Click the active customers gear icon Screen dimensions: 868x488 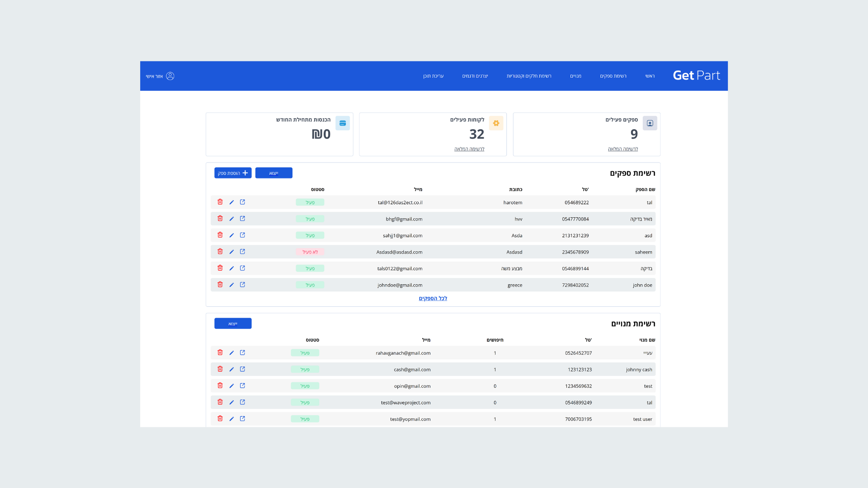[496, 123]
